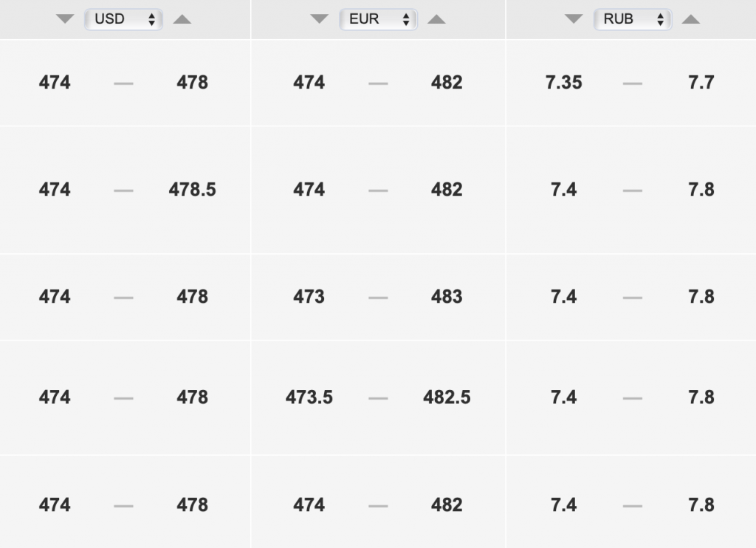Select USD sell rate 478 in first row
Screen dimensions: 756x548
(x=193, y=83)
